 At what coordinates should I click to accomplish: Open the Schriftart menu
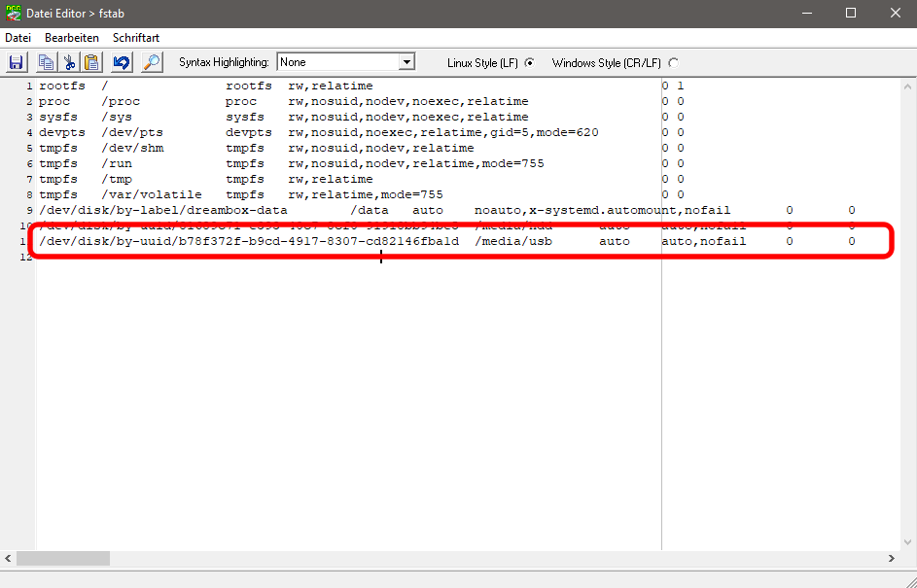click(136, 38)
